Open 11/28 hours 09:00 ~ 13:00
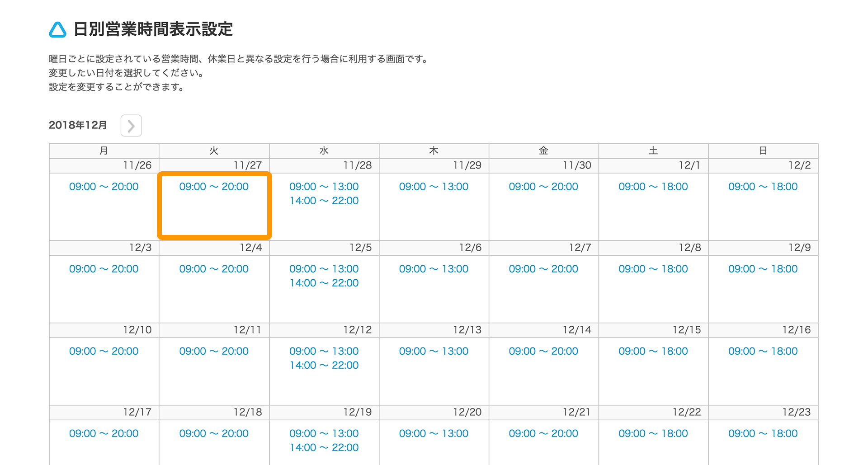This screenshot has width=868, height=465. tap(324, 187)
